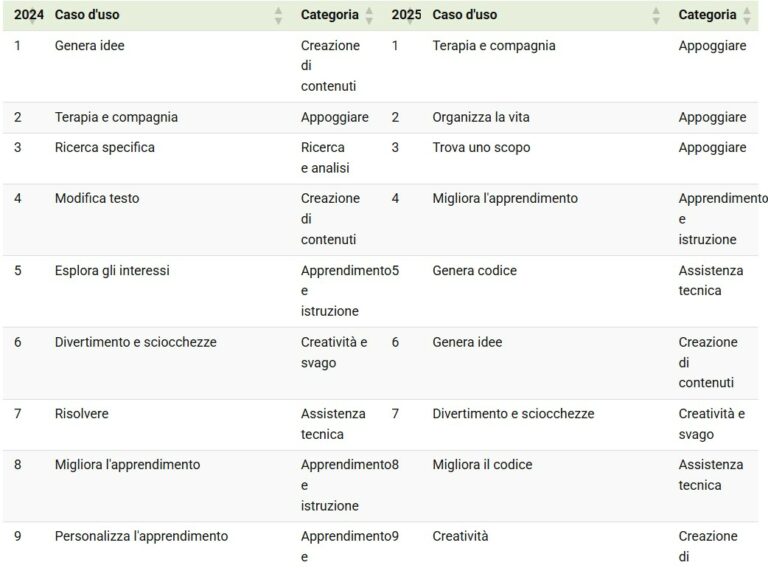
Task: Select the first Caso d'uso header text
Action: pos(87,15)
